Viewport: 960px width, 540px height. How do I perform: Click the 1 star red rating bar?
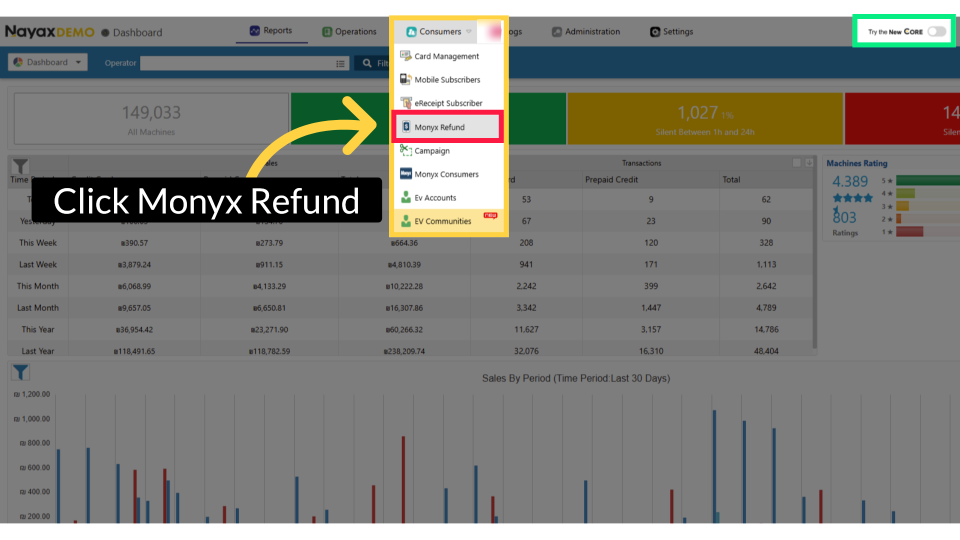[910, 231]
